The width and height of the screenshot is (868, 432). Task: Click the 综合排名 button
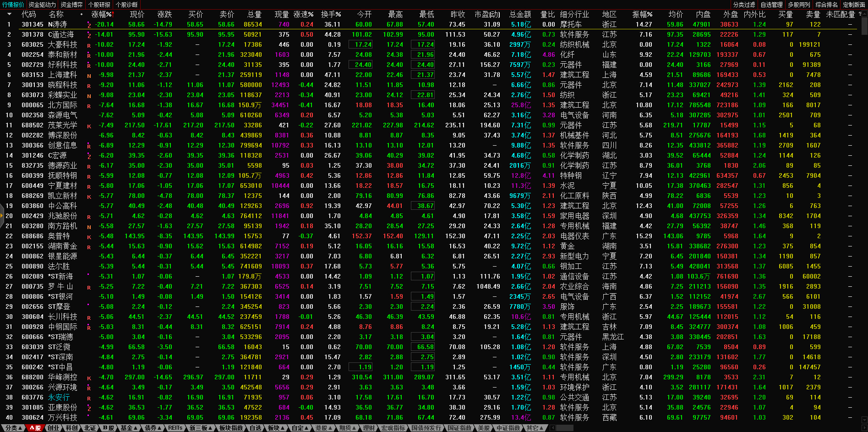826,5
